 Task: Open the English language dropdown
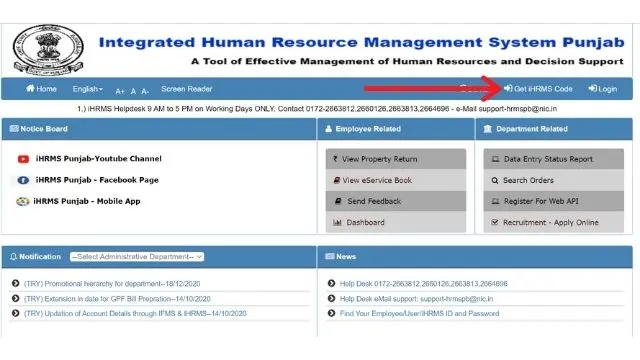point(87,89)
